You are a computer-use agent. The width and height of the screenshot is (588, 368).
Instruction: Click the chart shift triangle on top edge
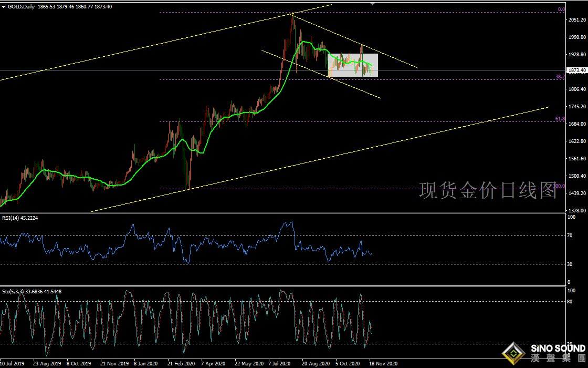tap(373, 3)
